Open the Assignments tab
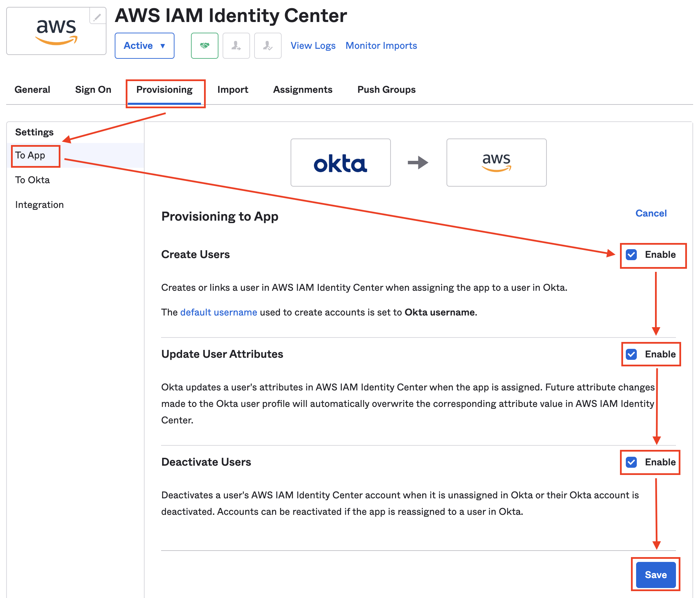 pos(303,90)
